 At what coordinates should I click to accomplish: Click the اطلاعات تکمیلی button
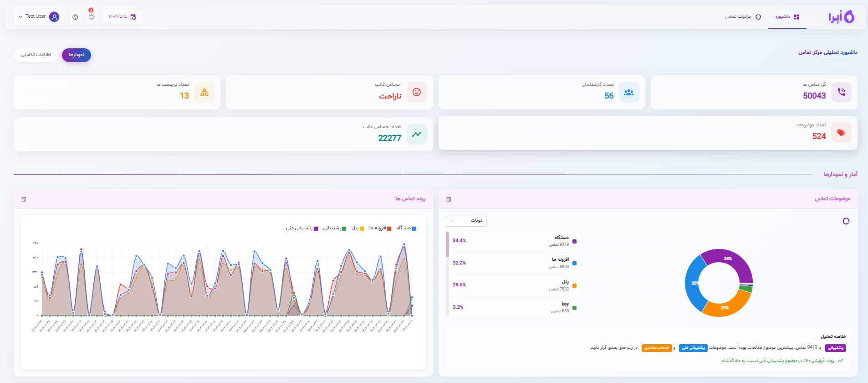click(36, 55)
